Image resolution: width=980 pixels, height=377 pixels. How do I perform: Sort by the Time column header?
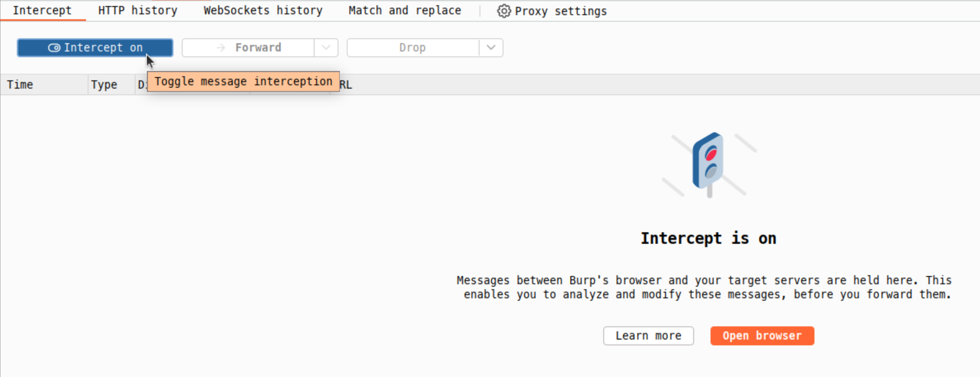44,85
